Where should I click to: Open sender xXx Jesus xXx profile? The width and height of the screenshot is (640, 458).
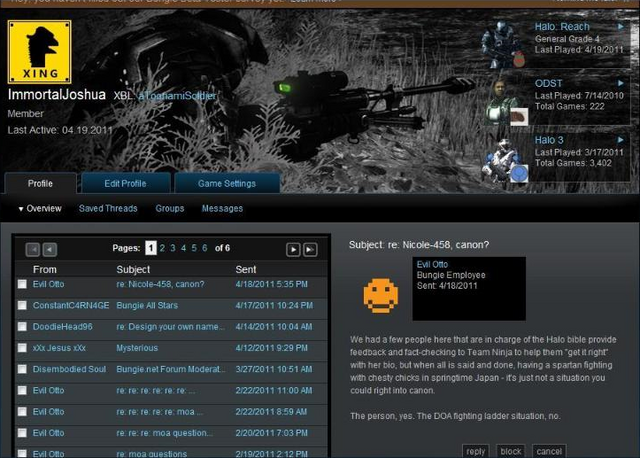[59, 348]
